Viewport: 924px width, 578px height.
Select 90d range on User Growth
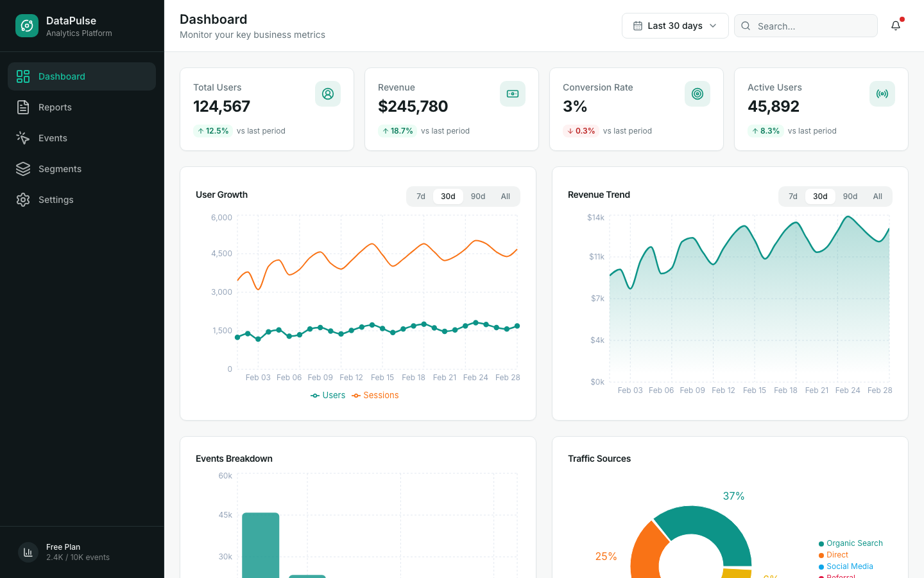[x=478, y=197]
